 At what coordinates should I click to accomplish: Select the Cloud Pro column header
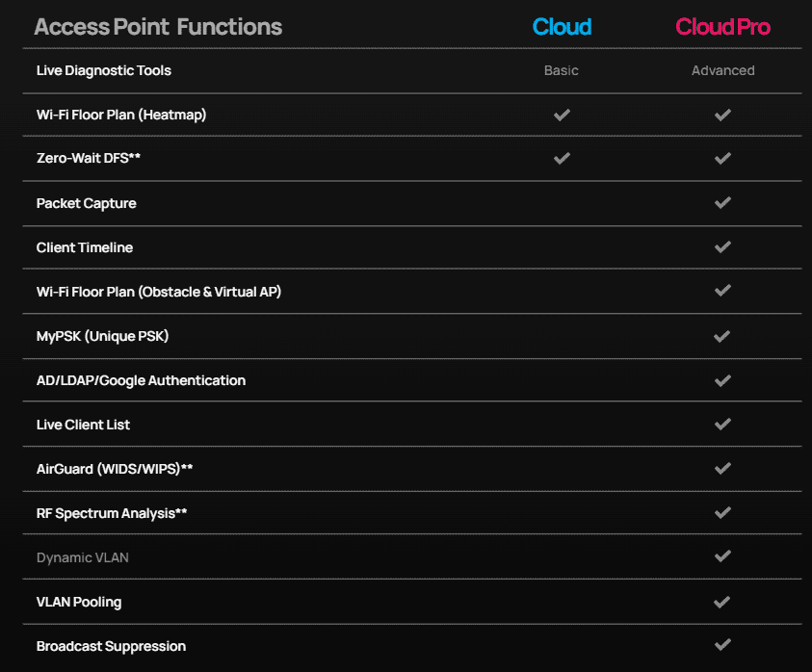722,27
